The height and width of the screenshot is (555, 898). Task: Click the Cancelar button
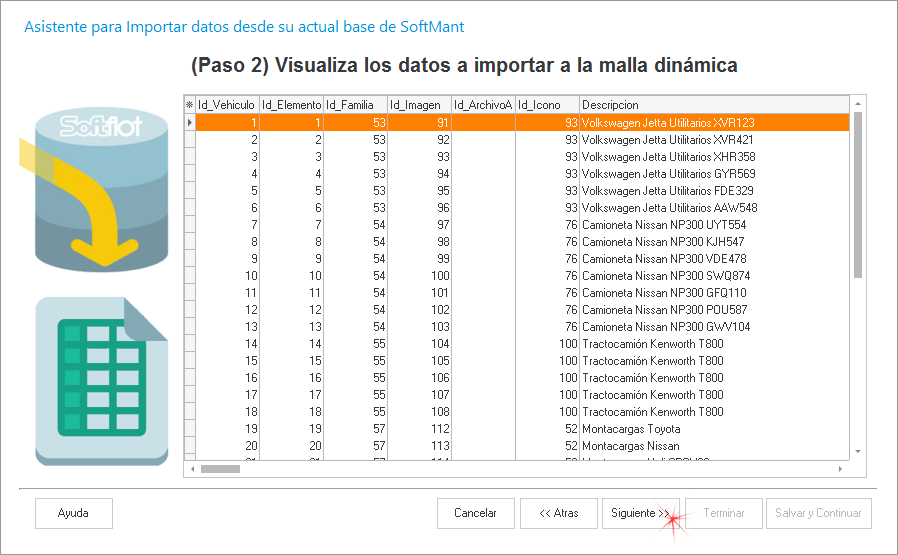(475, 513)
